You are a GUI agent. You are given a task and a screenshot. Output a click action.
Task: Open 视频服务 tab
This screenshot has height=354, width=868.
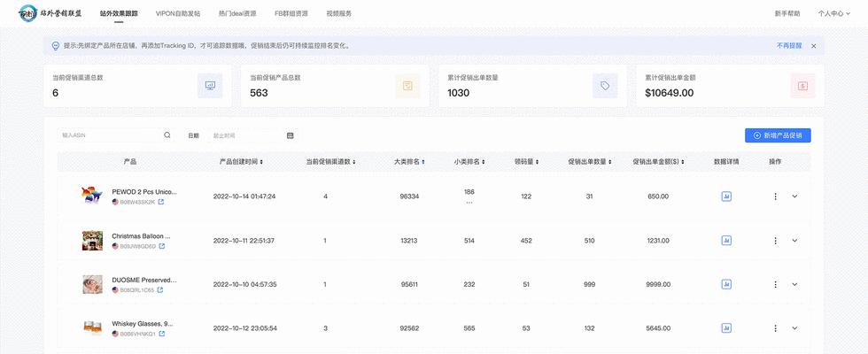338,13
